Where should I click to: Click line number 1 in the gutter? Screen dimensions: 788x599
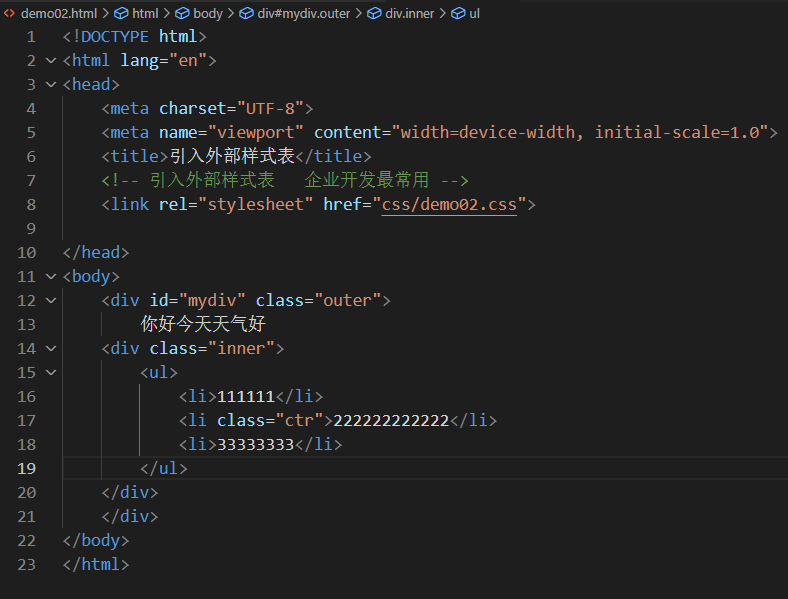point(31,37)
